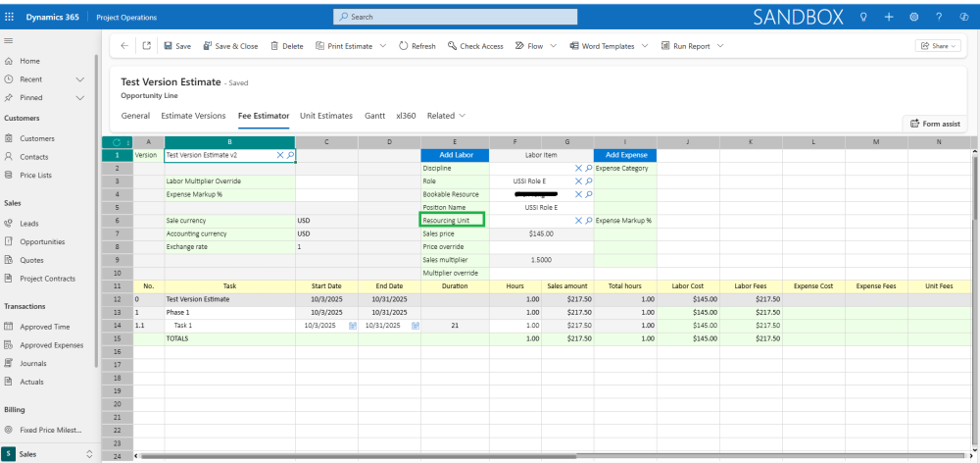The image size is (980, 463).
Task: Expand the Print Estimate dropdown arrow
Action: tap(382, 46)
